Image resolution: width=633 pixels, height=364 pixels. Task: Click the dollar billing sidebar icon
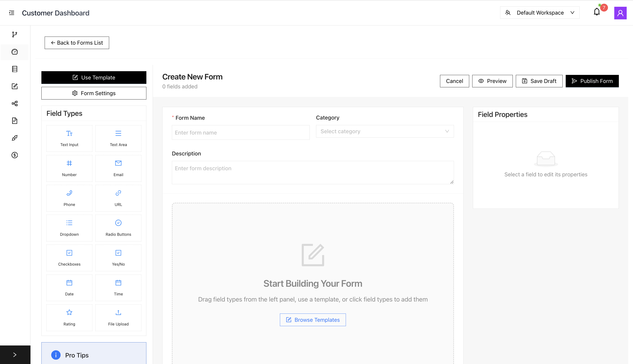[15, 155]
